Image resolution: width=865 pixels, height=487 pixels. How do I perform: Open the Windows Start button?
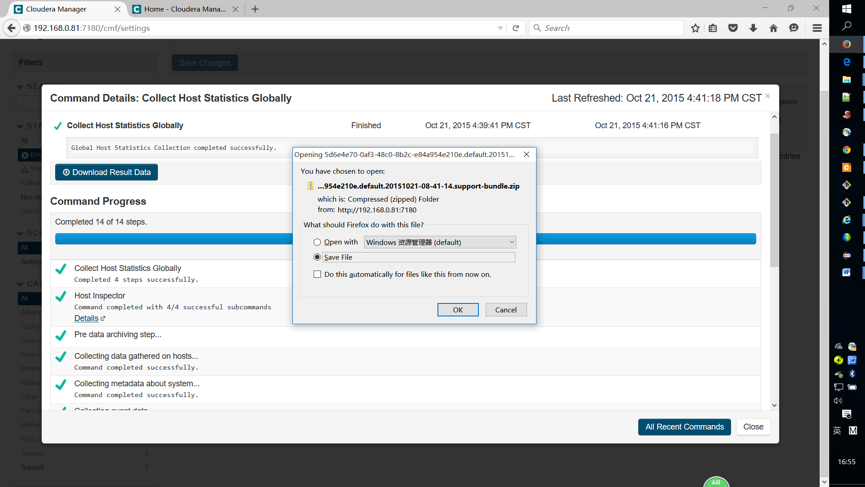tap(847, 8)
